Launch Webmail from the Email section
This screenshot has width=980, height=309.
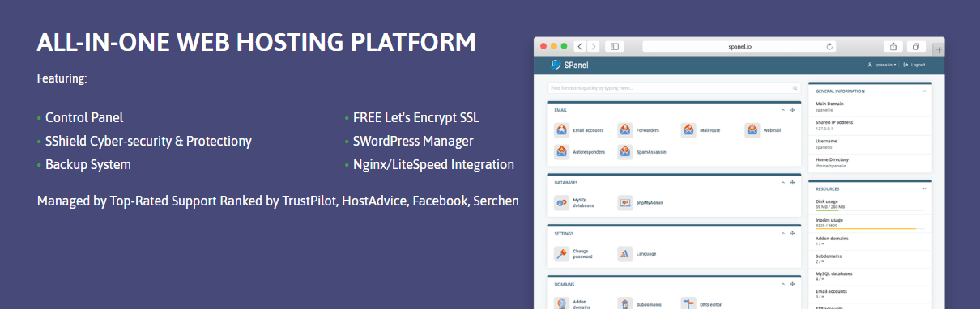(762, 130)
